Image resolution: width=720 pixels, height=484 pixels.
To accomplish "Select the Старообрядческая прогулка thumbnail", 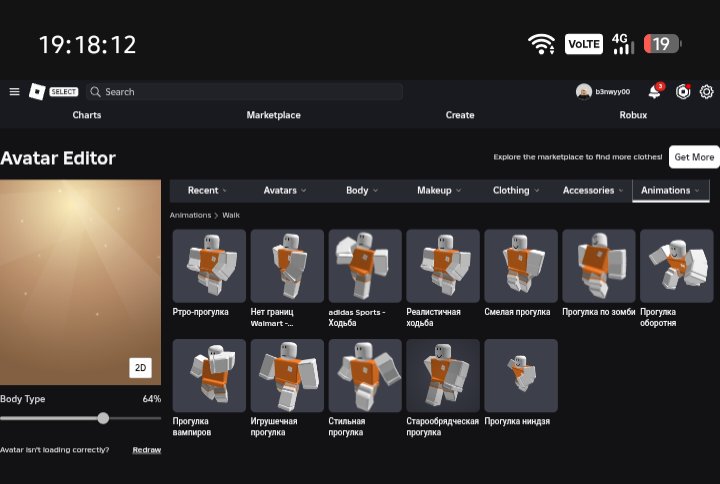I will click(443, 376).
